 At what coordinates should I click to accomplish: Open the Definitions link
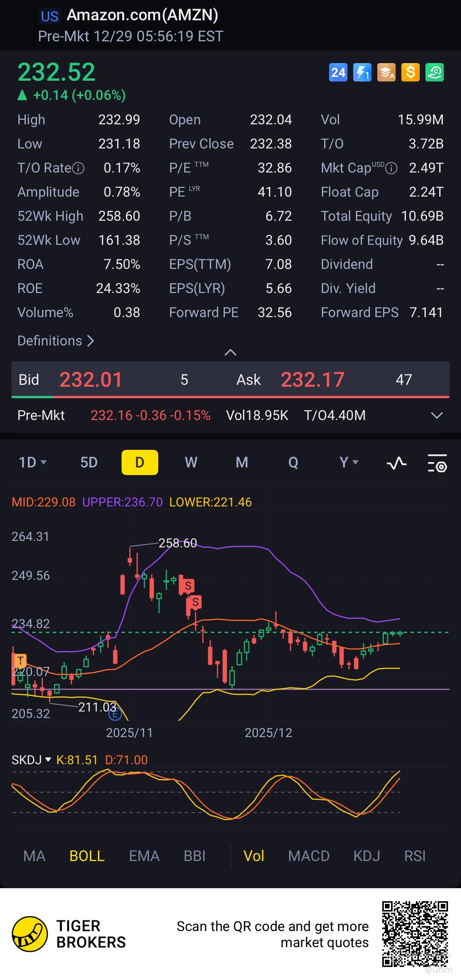click(x=56, y=341)
